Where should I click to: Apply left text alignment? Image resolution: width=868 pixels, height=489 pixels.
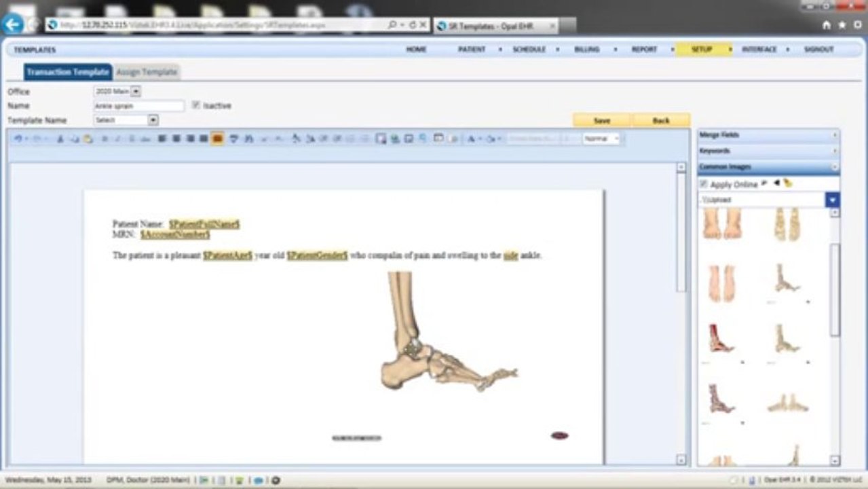coord(162,139)
